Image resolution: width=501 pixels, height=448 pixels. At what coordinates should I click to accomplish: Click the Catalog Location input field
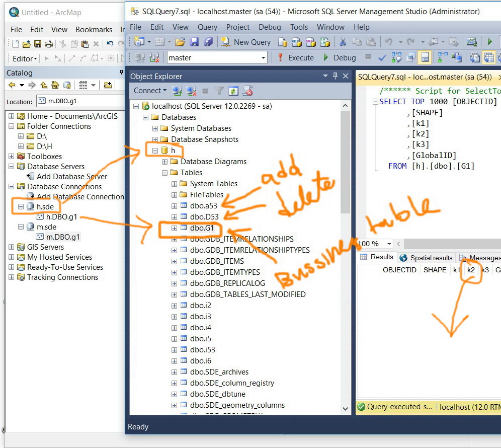click(80, 101)
